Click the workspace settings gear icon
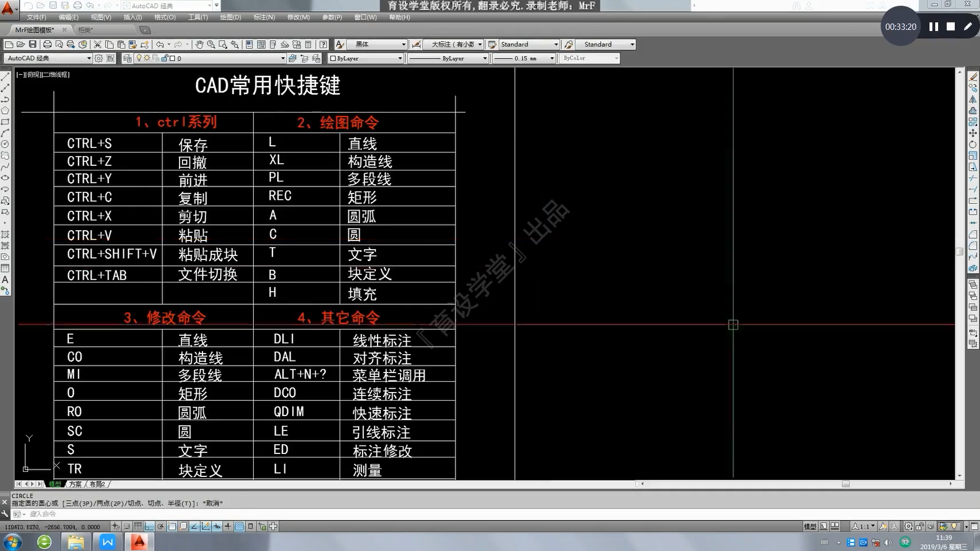 click(x=99, y=58)
